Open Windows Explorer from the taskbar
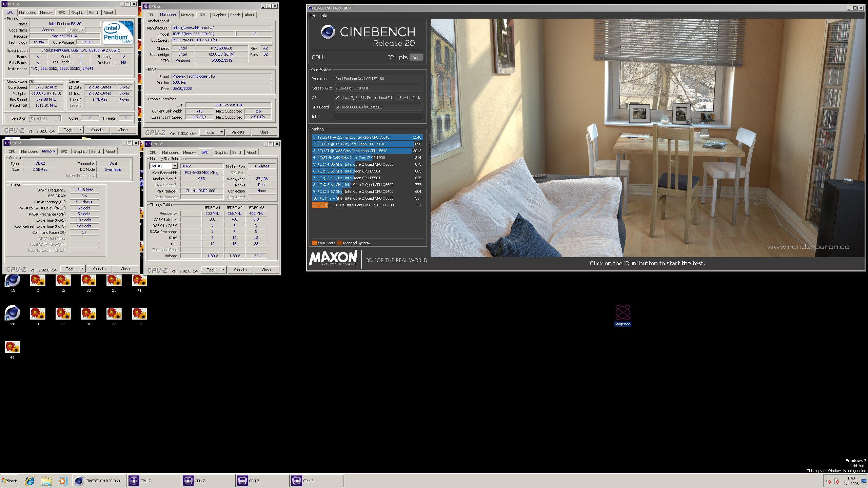This screenshot has width=868, height=488. (46, 481)
